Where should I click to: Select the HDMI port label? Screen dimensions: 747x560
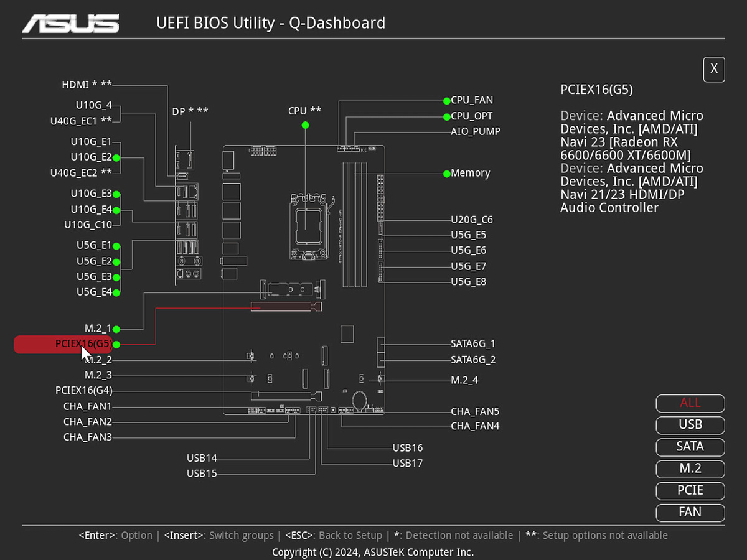point(87,85)
